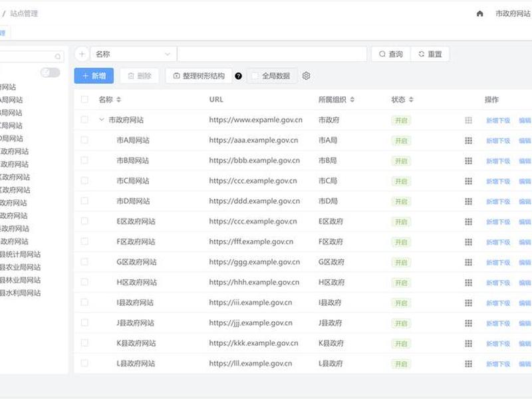
Task: Click grid icon in H区政府网站 row
Action: 469,283
